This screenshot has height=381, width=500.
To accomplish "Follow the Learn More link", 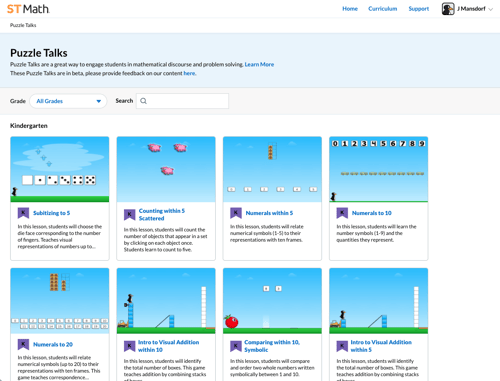I will 259,64.
